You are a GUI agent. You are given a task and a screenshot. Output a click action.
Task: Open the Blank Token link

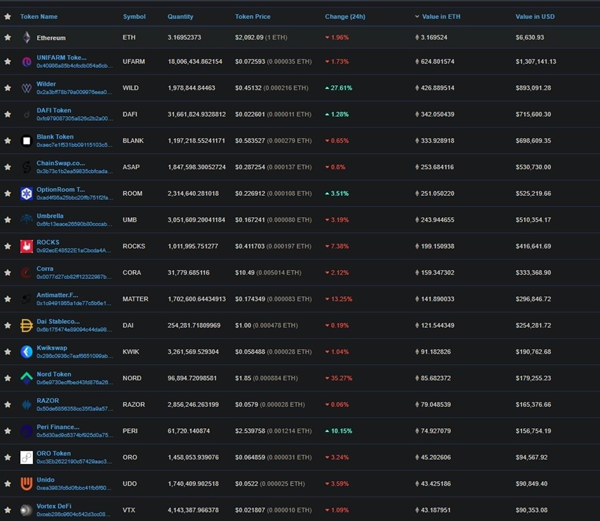click(55, 137)
